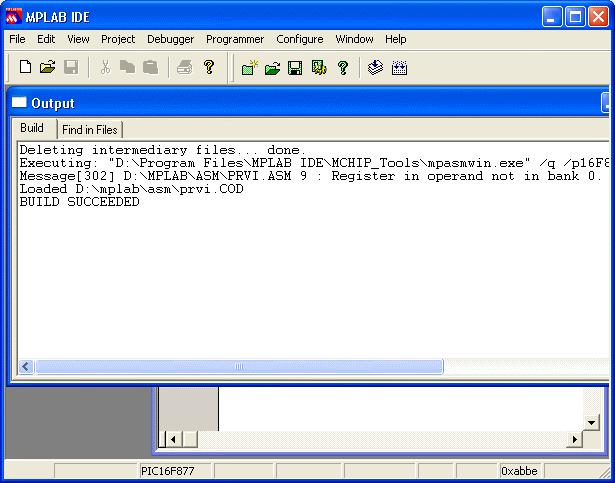Open the Programmer menu
This screenshot has width=615, height=483.
pos(235,39)
